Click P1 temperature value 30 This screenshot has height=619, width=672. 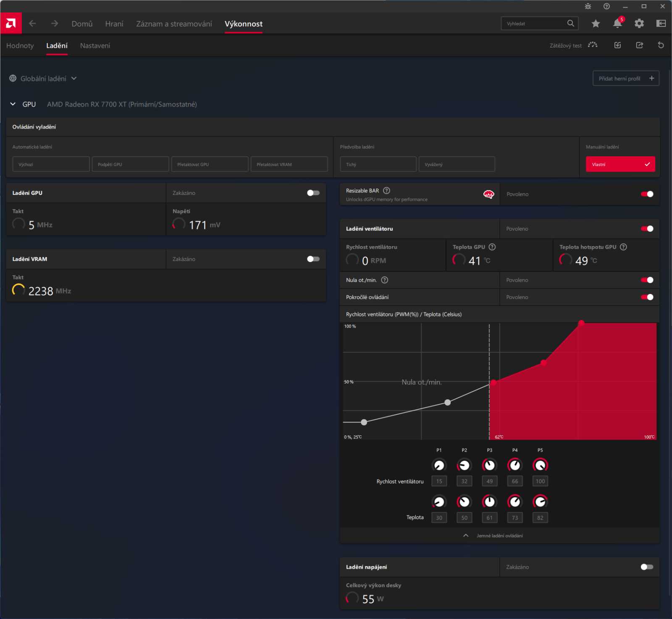(x=439, y=518)
